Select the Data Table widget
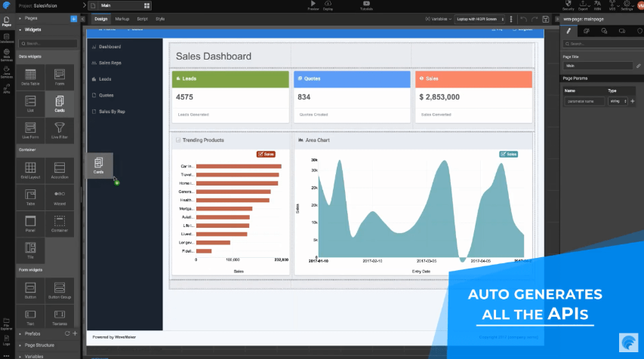The image size is (644, 359). point(30,77)
